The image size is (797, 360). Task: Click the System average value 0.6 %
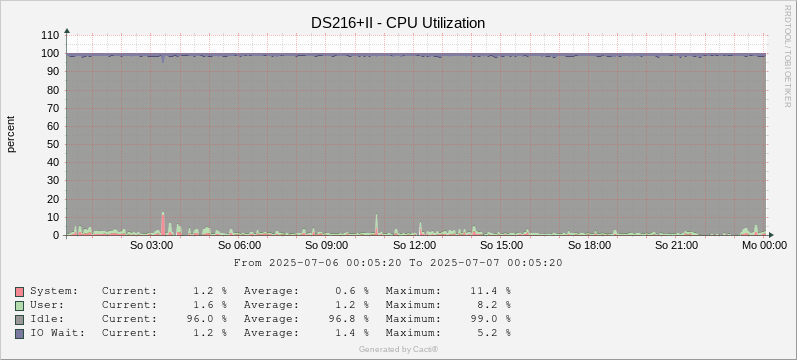352,291
